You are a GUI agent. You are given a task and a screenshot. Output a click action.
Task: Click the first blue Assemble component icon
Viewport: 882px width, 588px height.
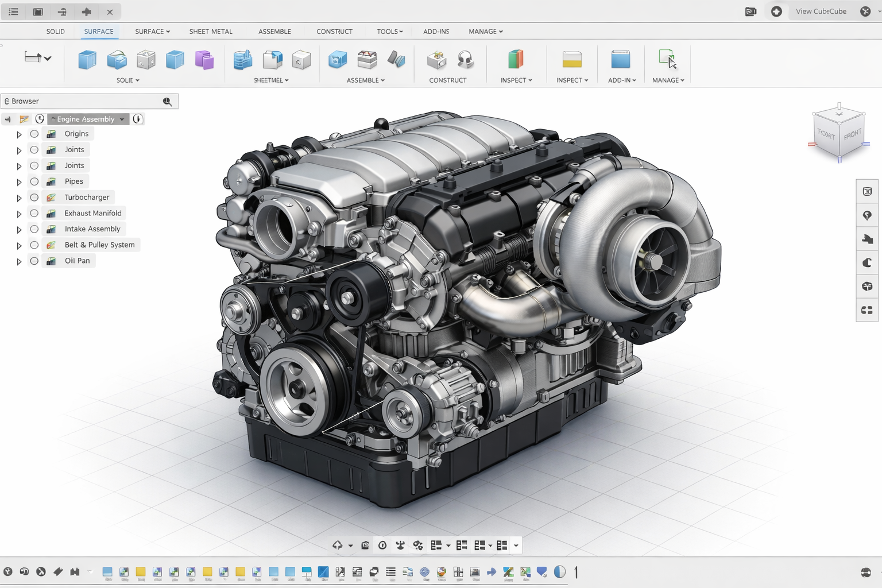338,59
